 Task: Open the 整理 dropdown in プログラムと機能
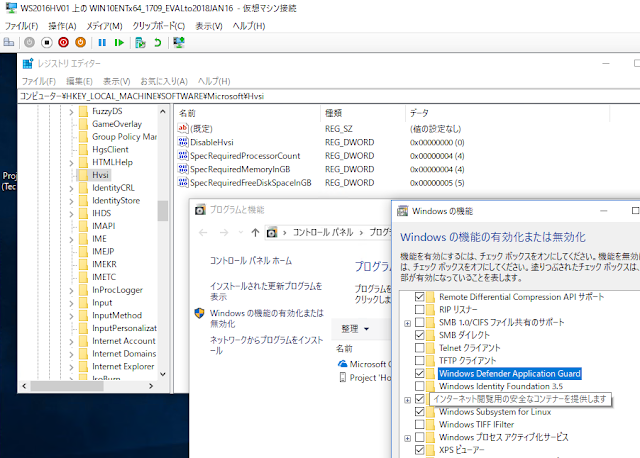pyautogui.click(x=355, y=329)
